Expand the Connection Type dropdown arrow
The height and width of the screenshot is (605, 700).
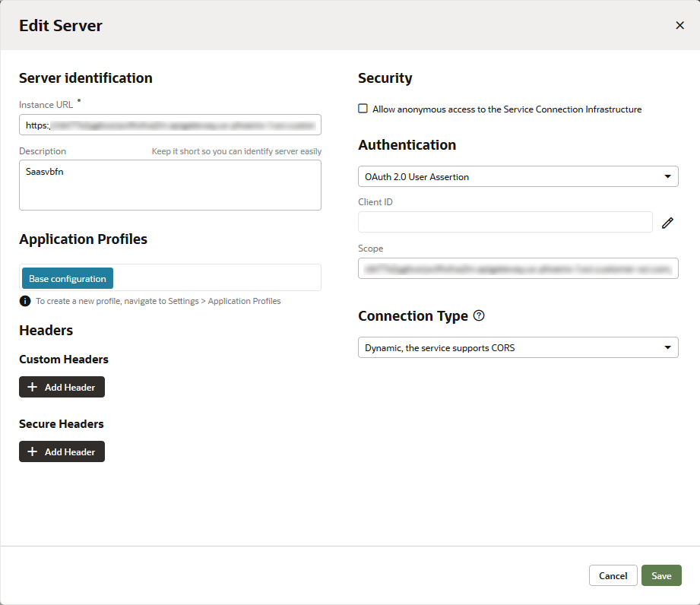667,347
